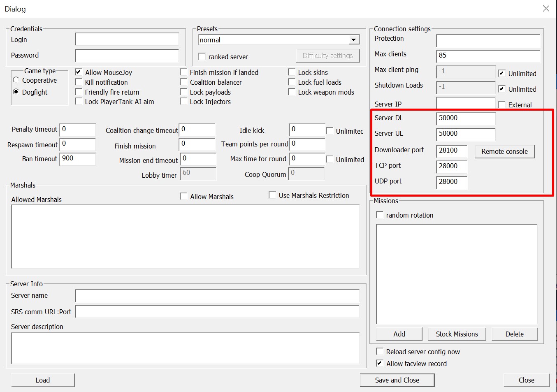Enable Kill notification checkbox
Image resolution: width=557 pixels, height=392 pixels.
click(79, 82)
